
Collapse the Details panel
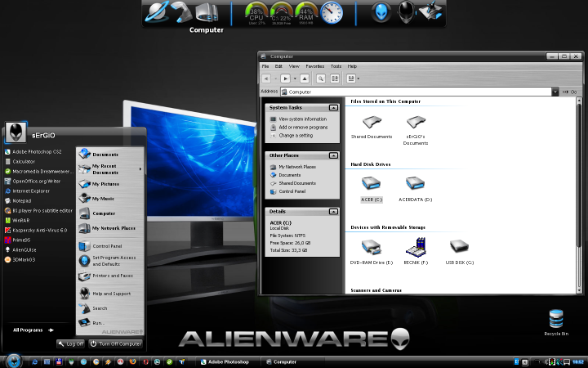[333, 212]
